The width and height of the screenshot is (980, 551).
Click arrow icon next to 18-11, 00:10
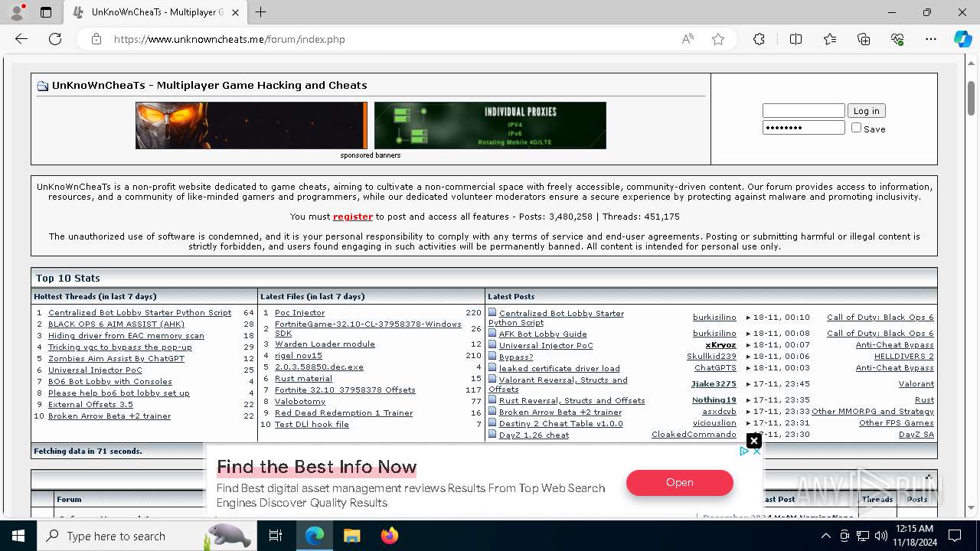[x=748, y=318]
